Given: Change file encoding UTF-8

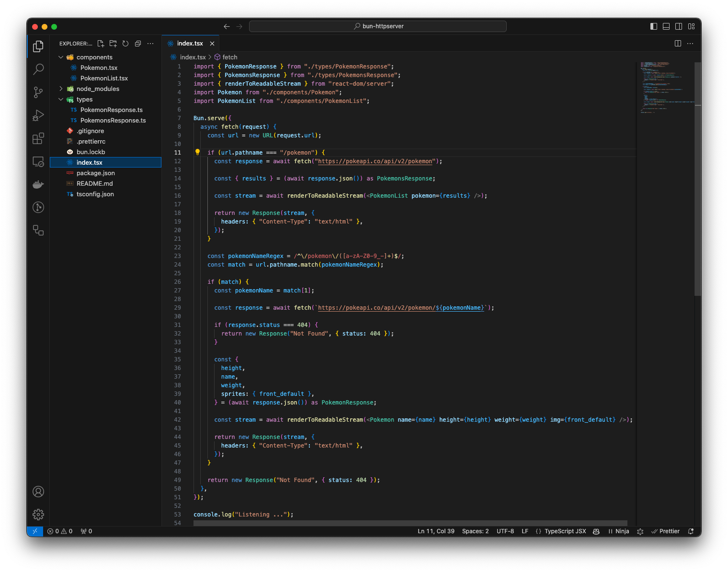Looking at the screenshot, I should coord(505,531).
